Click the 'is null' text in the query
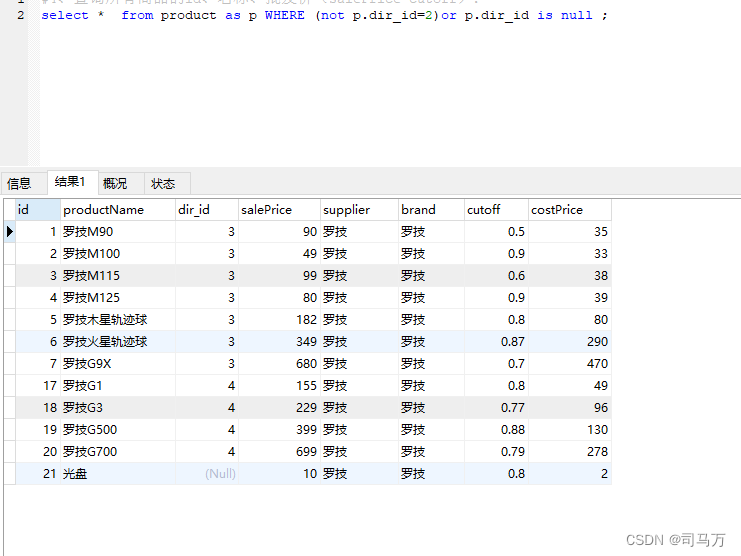The image size is (741, 556). [x=565, y=15]
